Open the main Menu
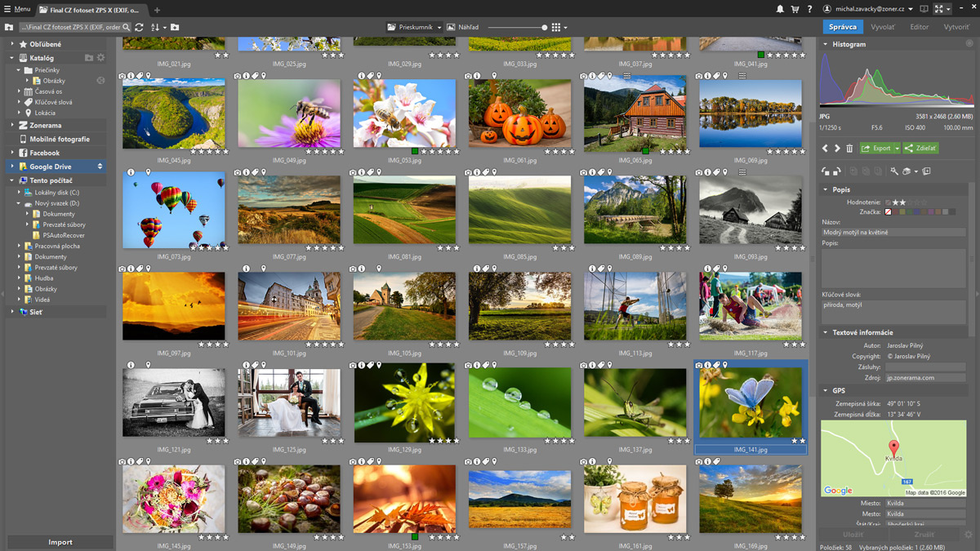This screenshot has height=551, width=980. pos(16,9)
